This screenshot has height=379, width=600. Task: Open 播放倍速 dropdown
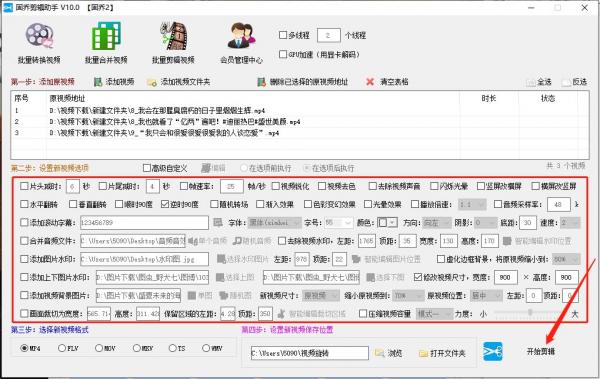click(473, 204)
